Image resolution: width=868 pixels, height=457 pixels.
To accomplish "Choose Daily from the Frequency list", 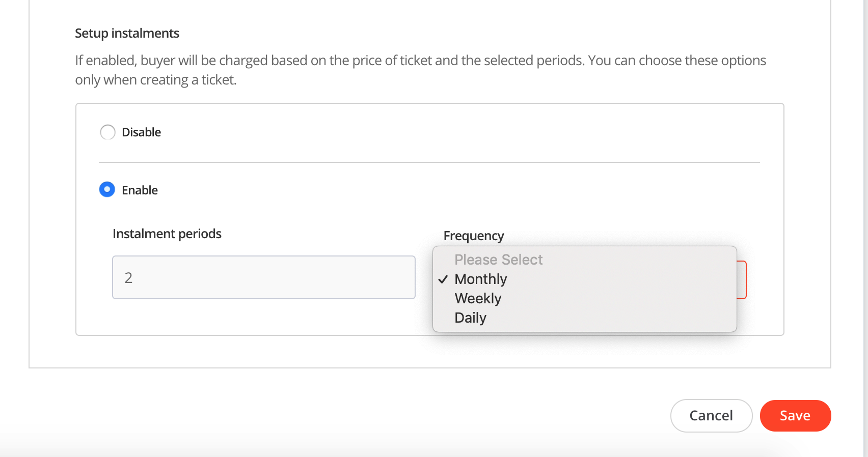I will click(470, 318).
